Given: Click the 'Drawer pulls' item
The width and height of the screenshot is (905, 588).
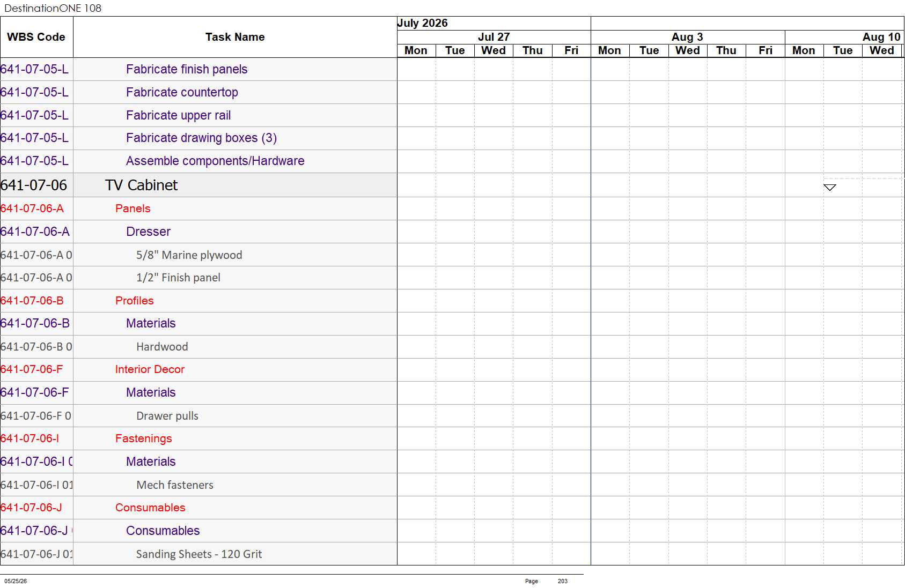Looking at the screenshot, I should point(167,416).
